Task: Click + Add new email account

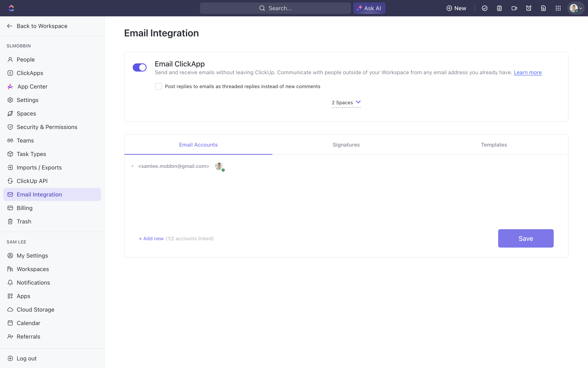Action: point(151,239)
